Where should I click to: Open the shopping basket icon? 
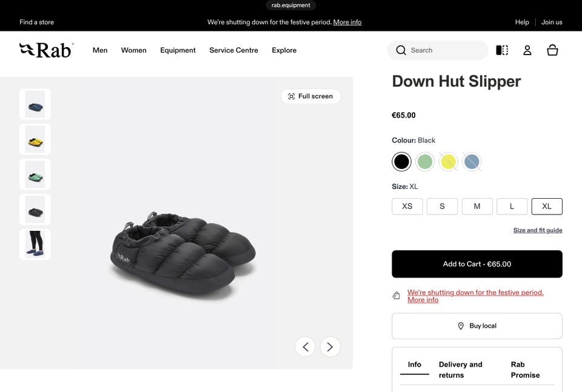tap(552, 50)
